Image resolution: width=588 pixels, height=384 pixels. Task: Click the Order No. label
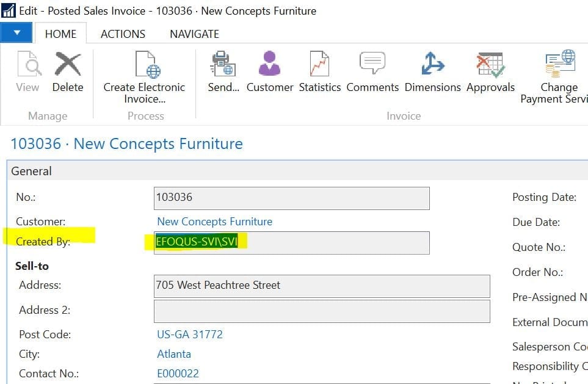538,272
